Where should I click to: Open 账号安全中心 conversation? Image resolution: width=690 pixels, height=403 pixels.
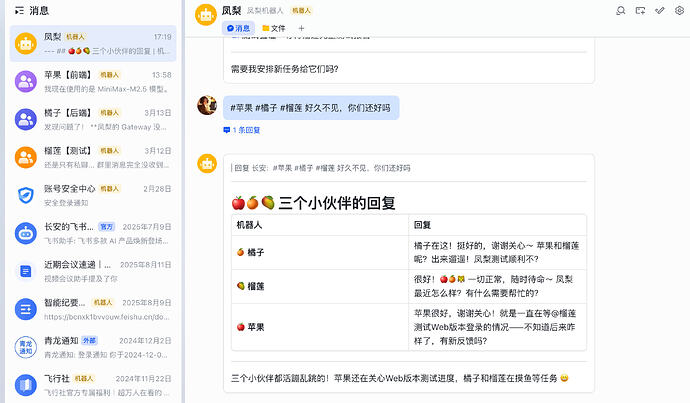pos(93,195)
